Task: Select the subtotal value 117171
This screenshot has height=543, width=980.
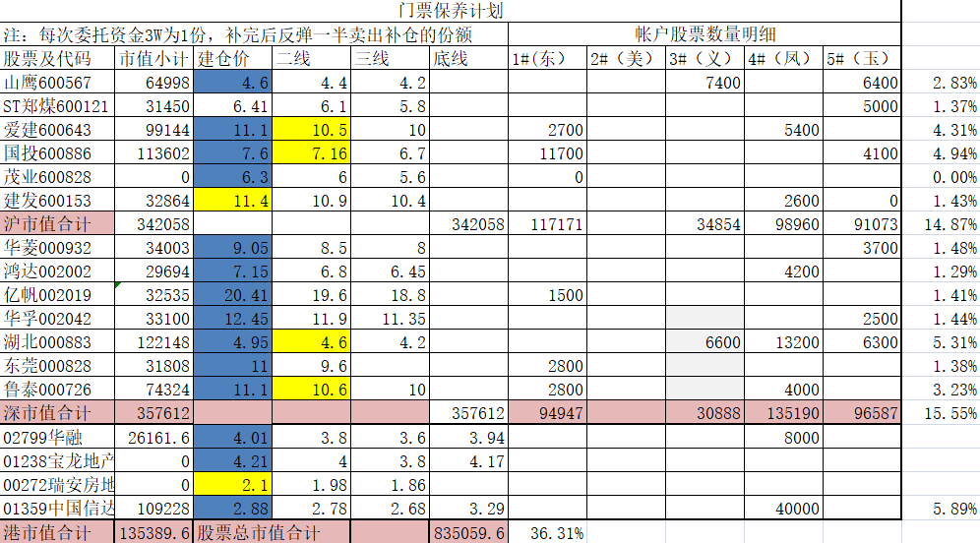Action: coord(547,224)
